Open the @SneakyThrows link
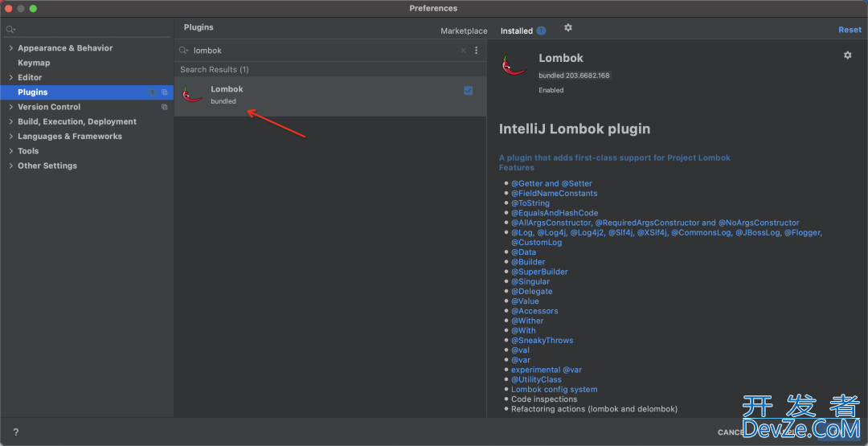 (542, 340)
